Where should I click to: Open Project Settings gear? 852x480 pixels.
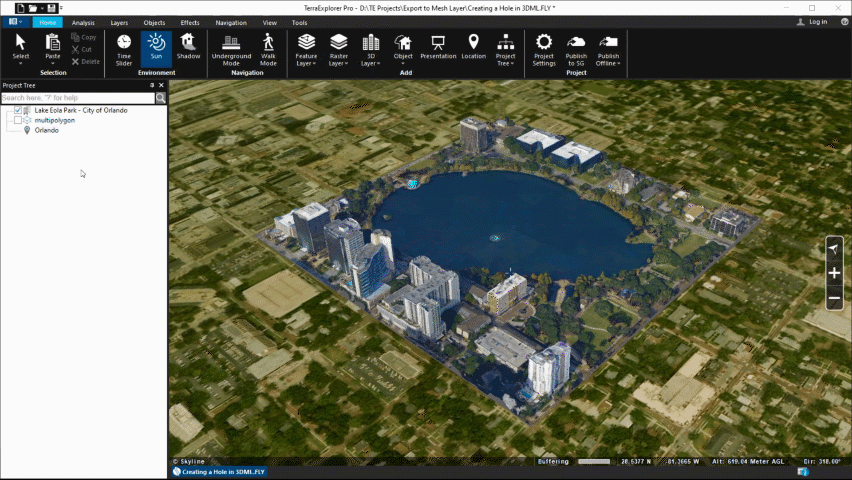point(544,49)
